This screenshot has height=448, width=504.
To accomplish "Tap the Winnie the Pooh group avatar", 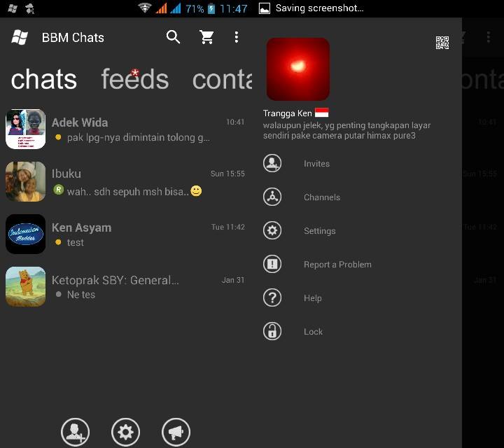I will (x=25, y=286).
